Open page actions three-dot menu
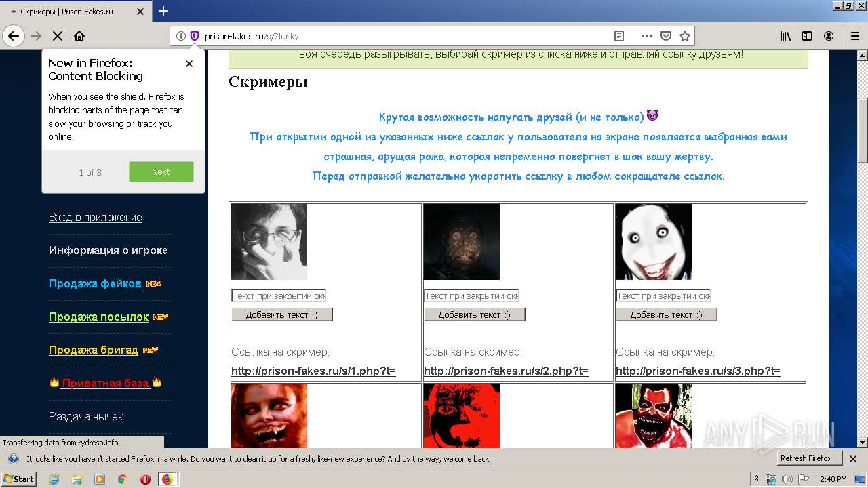868x488 pixels. pyautogui.click(x=647, y=36)
